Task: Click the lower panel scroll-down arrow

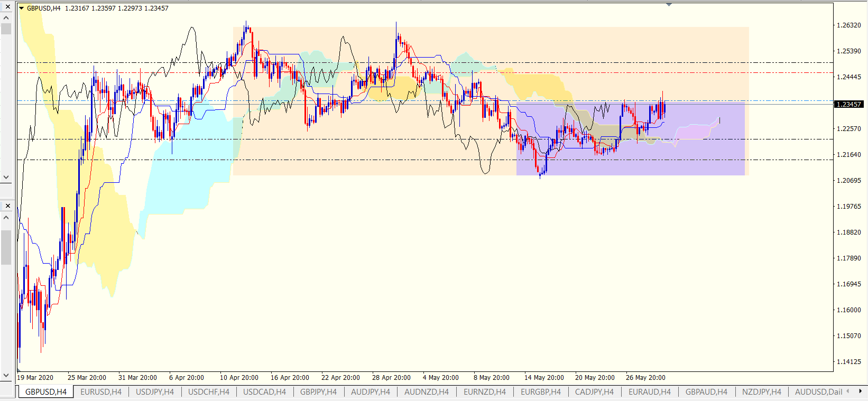Action: [x=6, y=376]
